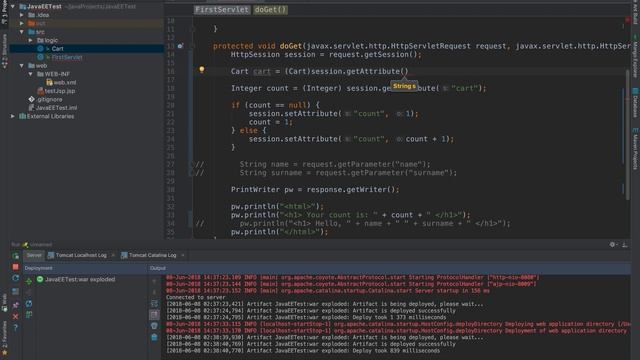
Task: Expand External Libraries node
Action: (13, 116)
